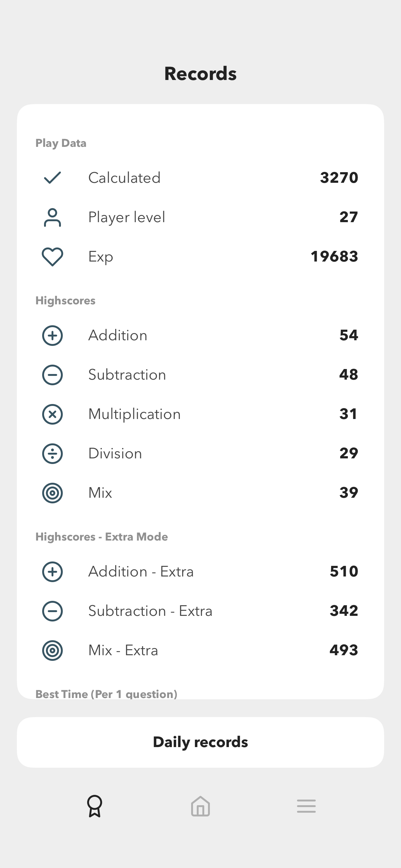Click the Multiplication cross circle icon

pos(52,414)
